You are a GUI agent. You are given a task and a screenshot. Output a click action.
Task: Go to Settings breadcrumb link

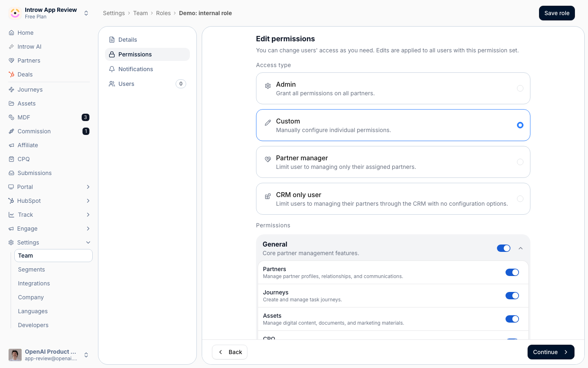114,13
